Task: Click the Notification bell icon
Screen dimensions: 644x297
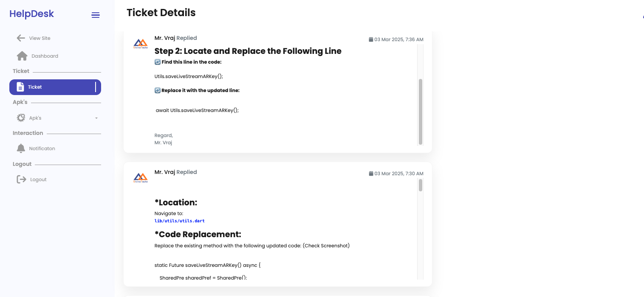Action: [x=21, y=148]
